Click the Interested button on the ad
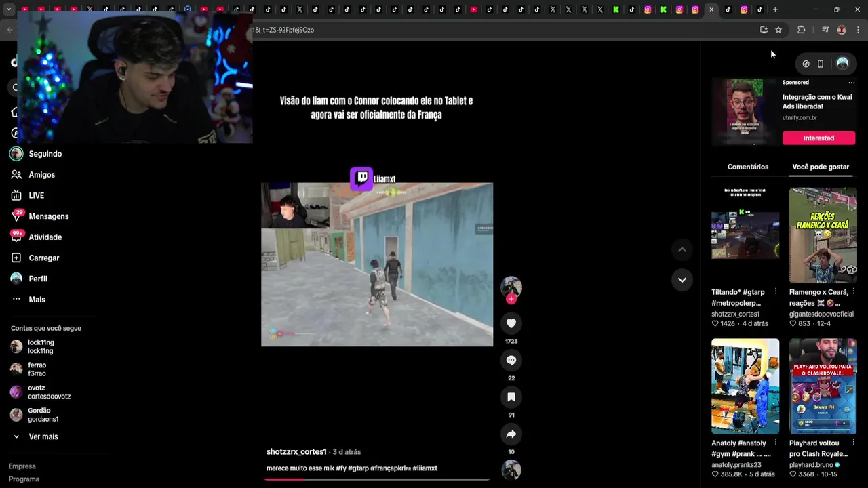The height and width of the screenshot is (488, 868). point(818,138)
